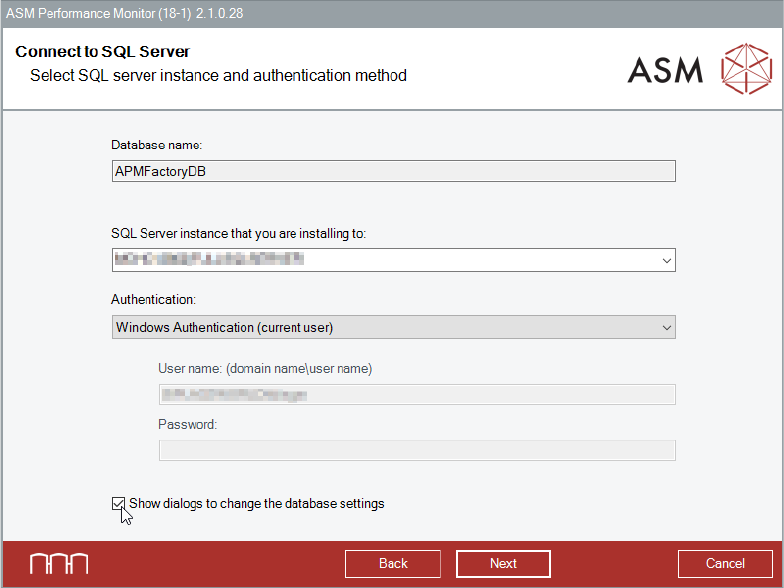Click the Database name field APMFactoryDB
The width and height of the screenshot is (784, 588).
click(393, 171)
